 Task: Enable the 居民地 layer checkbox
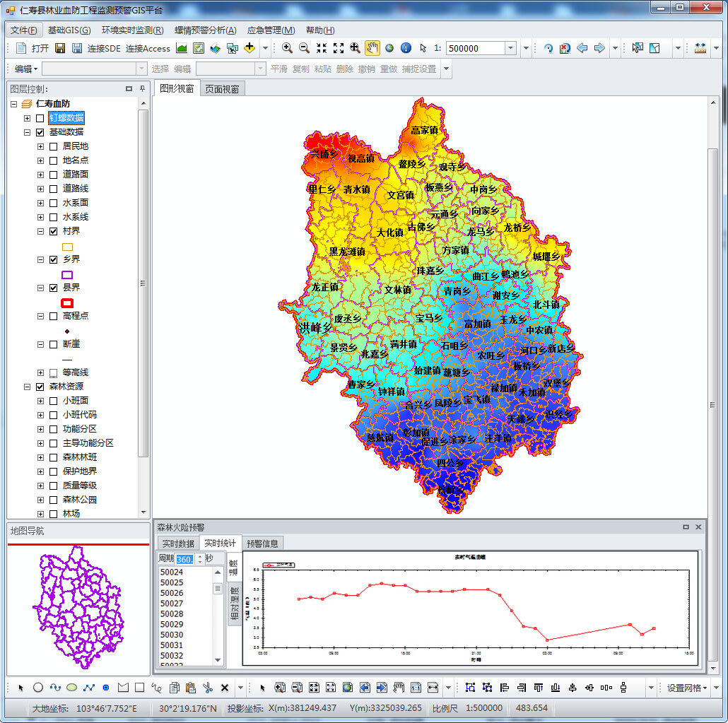pyautogui.click(x=54, y=146)
